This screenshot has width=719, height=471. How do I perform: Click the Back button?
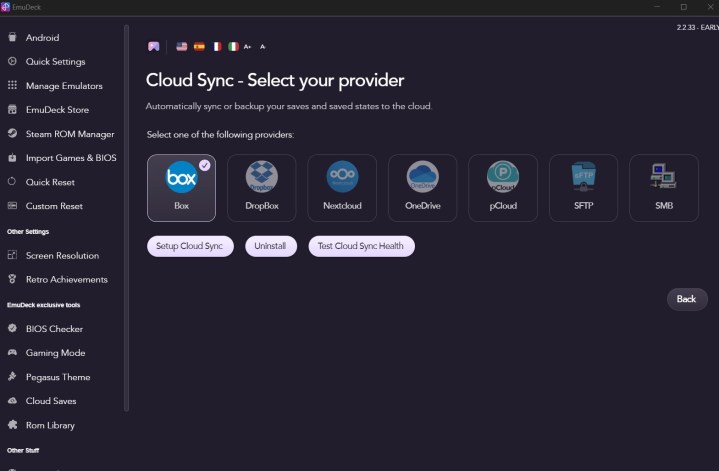[x=687, y=299]
